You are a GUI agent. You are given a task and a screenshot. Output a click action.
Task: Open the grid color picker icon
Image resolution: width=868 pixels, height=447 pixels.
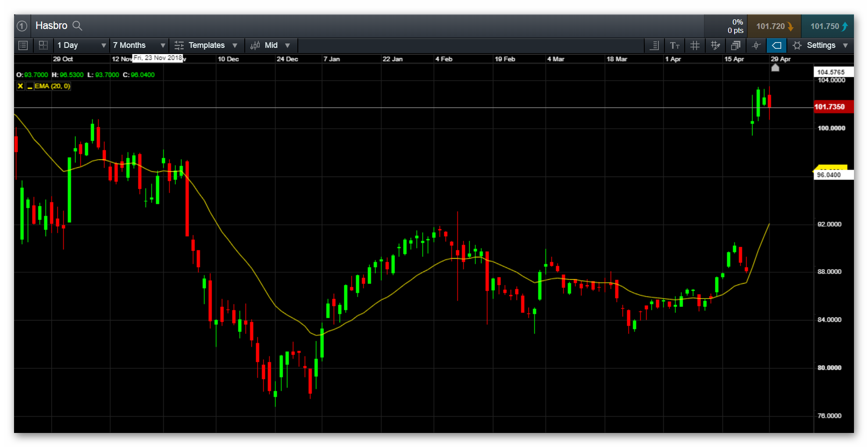coord(715,45)
